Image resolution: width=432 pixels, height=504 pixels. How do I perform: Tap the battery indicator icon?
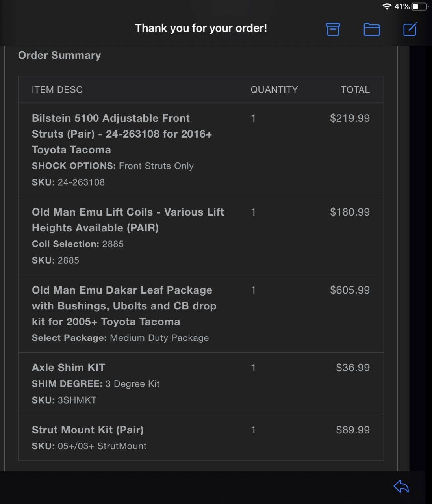click(x=420, y=6)
